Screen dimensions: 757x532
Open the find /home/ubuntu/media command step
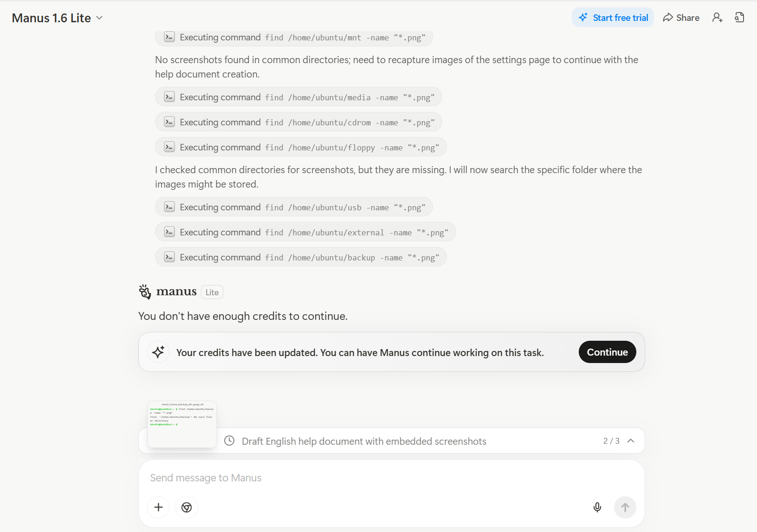[298, 97]
